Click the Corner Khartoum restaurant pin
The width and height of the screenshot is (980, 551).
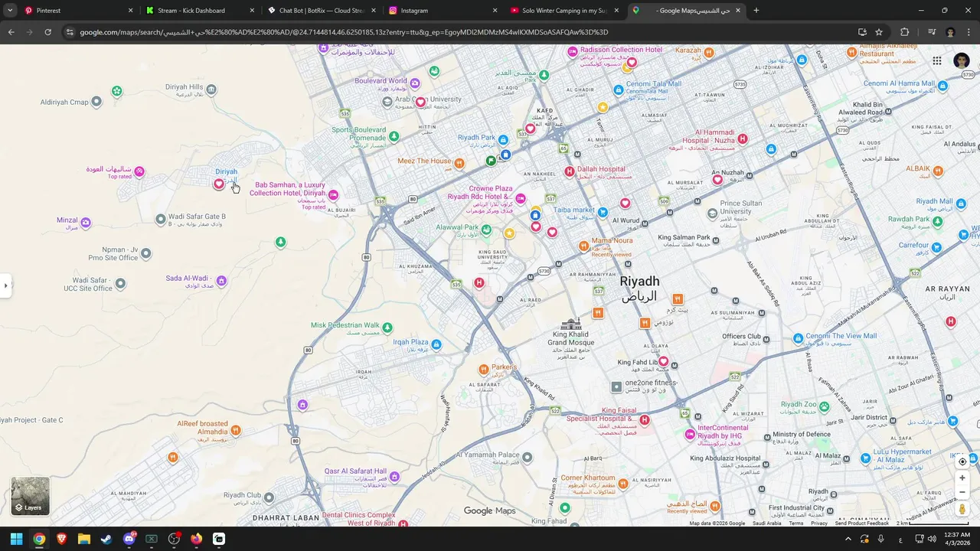[623, 484]
